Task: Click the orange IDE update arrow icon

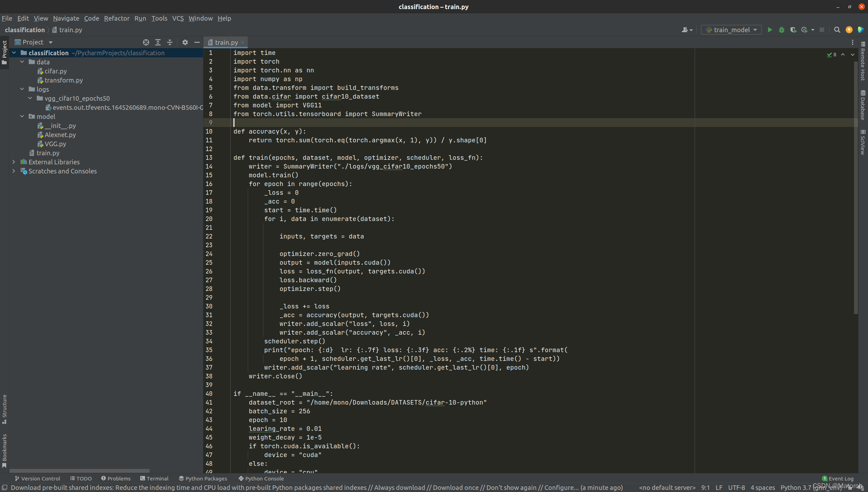Action: click(849, 30)
